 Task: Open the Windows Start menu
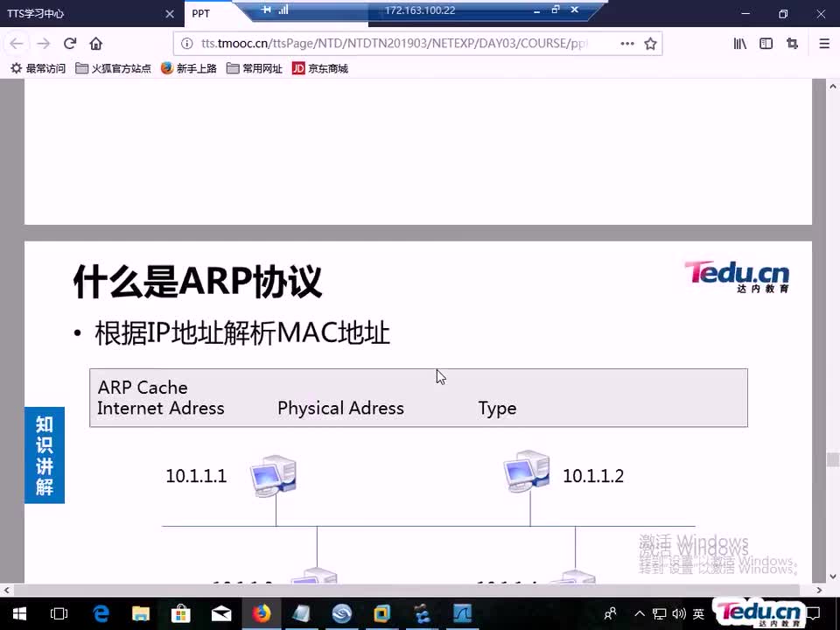pyautogui.click(x=20, y=613)
